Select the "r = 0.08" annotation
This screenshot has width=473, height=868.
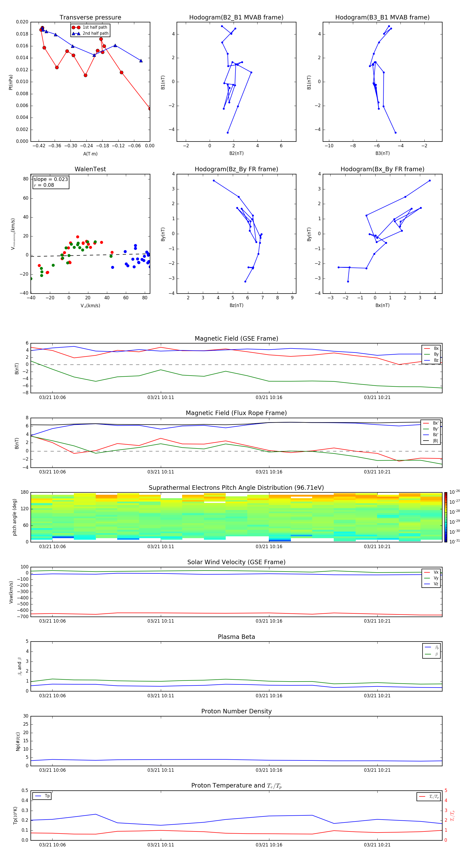pyautogui.click(x=44, y=185)
